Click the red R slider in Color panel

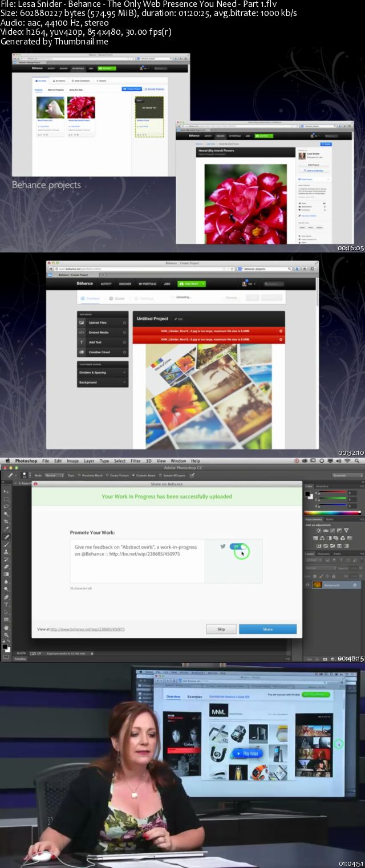coord(333,492)
